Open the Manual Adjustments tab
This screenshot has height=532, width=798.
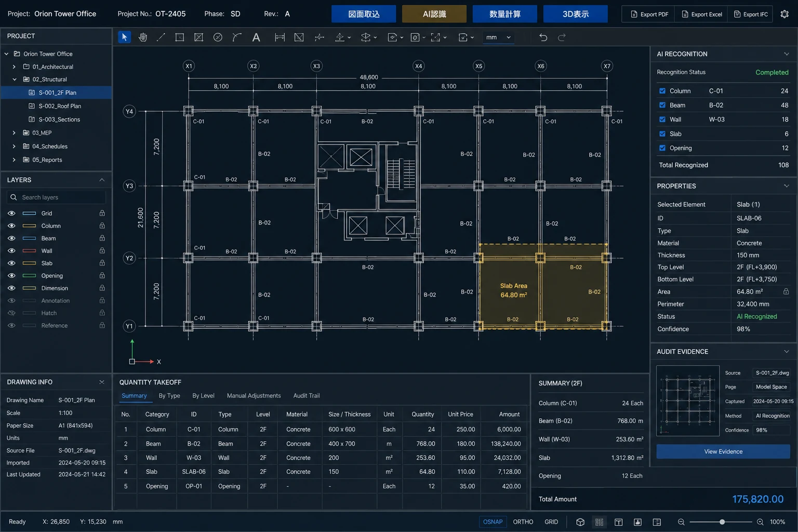(x=254, y=395)
